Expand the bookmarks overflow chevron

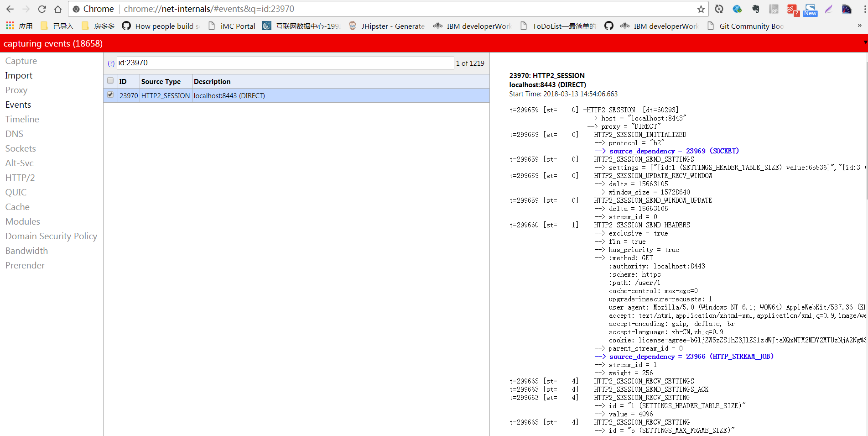point(859,26)
